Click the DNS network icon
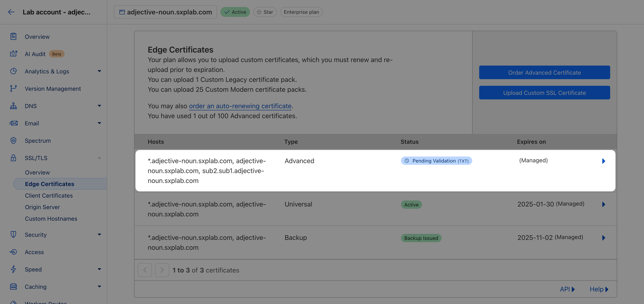 tap(13, 106)
